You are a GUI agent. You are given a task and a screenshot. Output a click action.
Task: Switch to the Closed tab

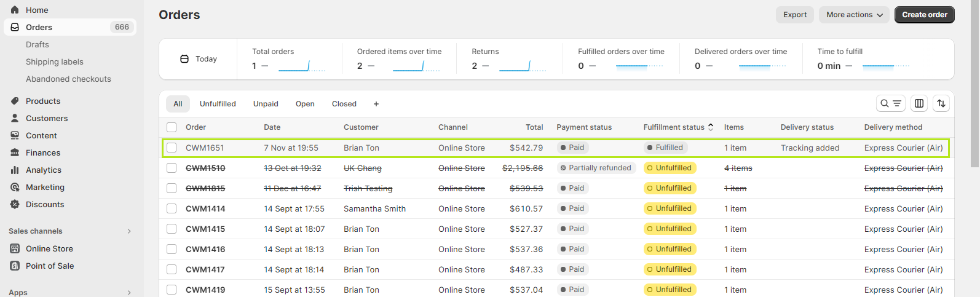pyautogui.click(x=344, y=104)
